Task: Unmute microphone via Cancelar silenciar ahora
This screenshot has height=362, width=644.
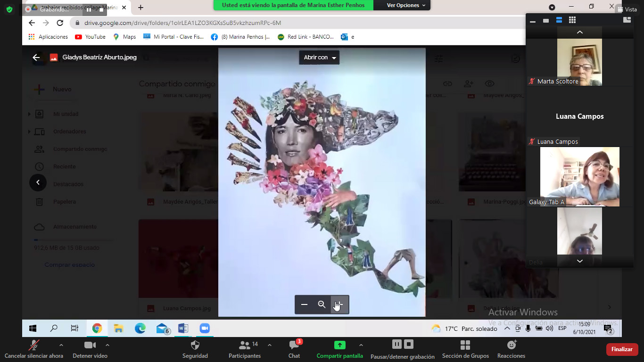Action: [33, 345]
